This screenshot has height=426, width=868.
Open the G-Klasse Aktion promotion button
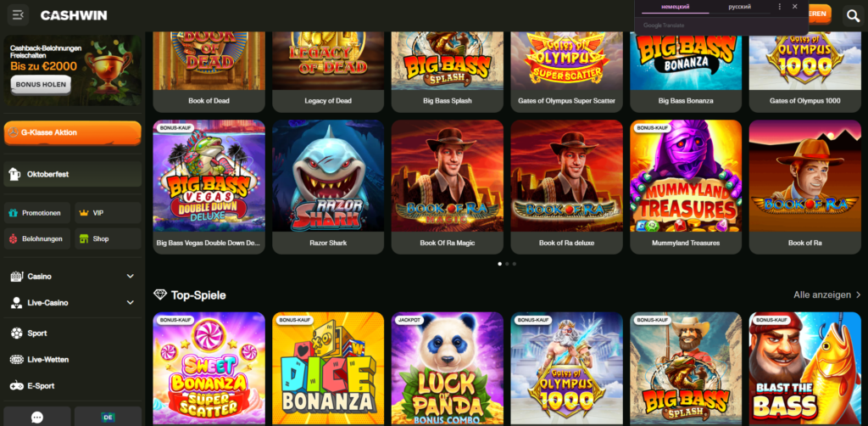[73, 133]
